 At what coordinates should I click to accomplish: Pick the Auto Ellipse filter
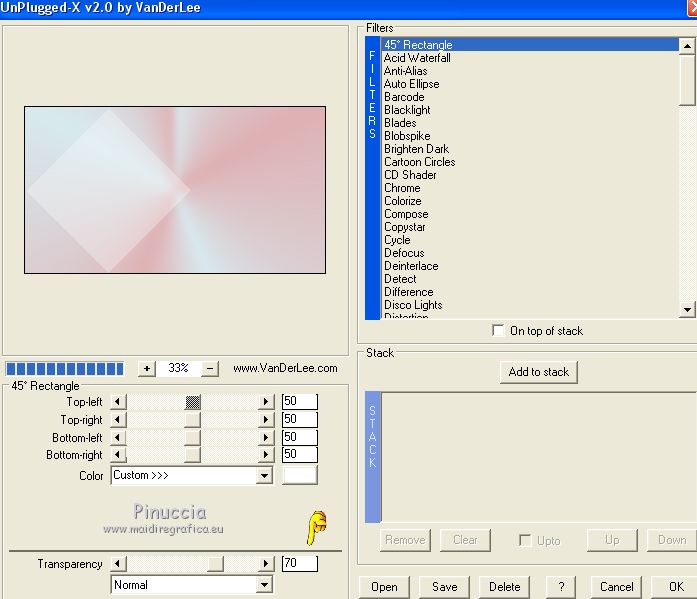[x=530, y=84]
